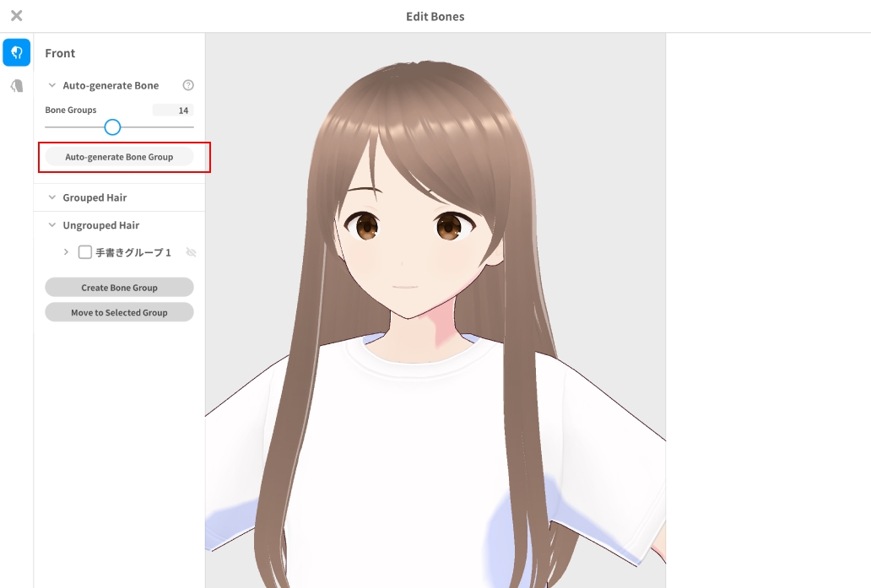Click the Auto-generate Bone section title
The width and height of the screenshot is (871, 588).
pos(111,85)
